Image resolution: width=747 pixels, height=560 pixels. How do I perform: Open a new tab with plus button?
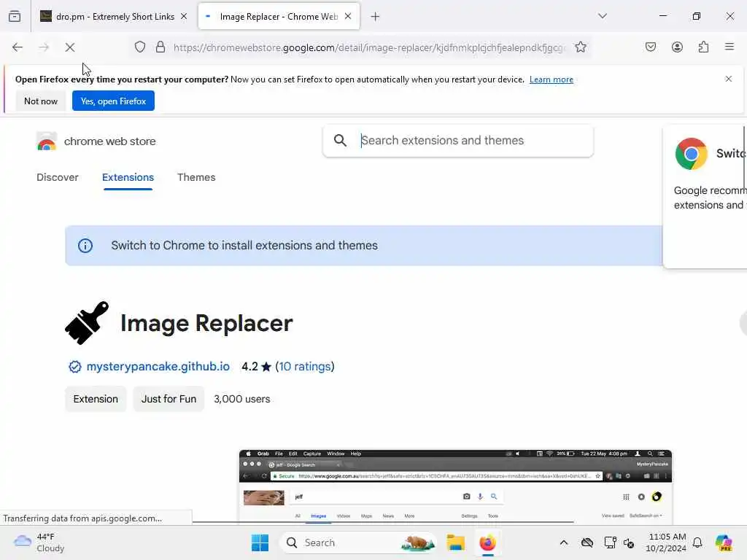(375, 17)
